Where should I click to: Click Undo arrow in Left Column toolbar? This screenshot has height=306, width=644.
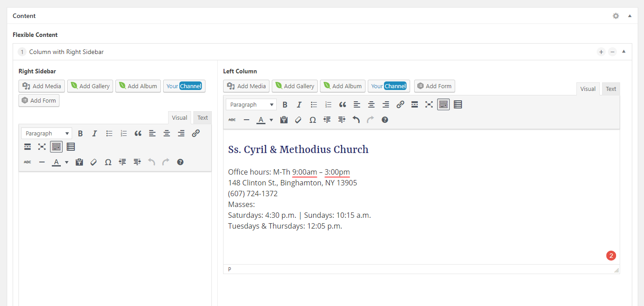coord(356,120)
